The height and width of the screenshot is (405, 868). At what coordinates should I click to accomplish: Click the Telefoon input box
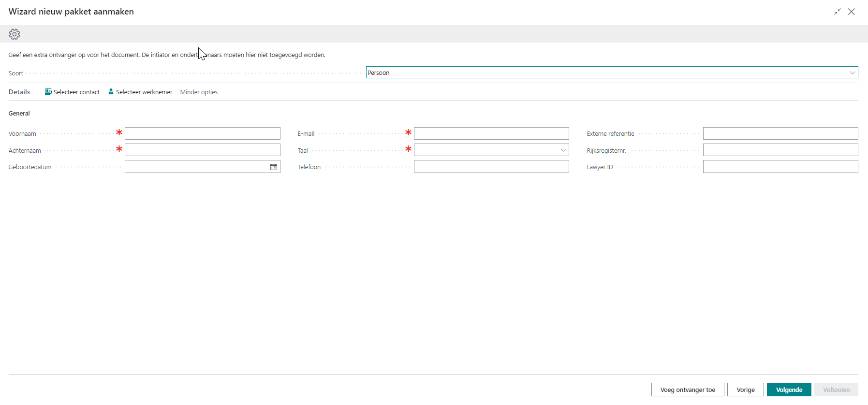click(491, 167)
